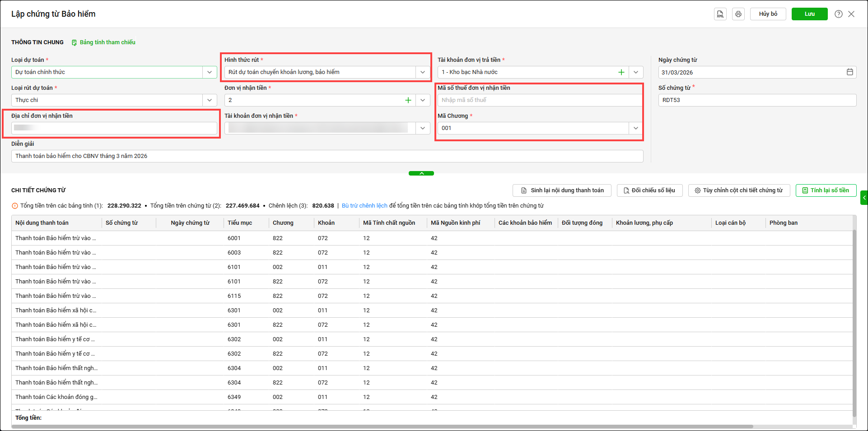The image size is (868, 431).
Task: Click Tính lại số tiền button
Action: coord(825,190)
